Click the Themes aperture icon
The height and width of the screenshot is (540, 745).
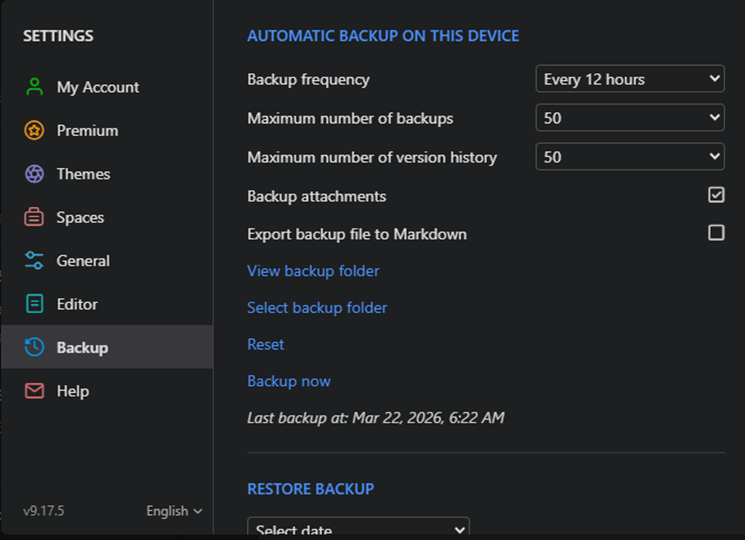[x=35, y=174]
